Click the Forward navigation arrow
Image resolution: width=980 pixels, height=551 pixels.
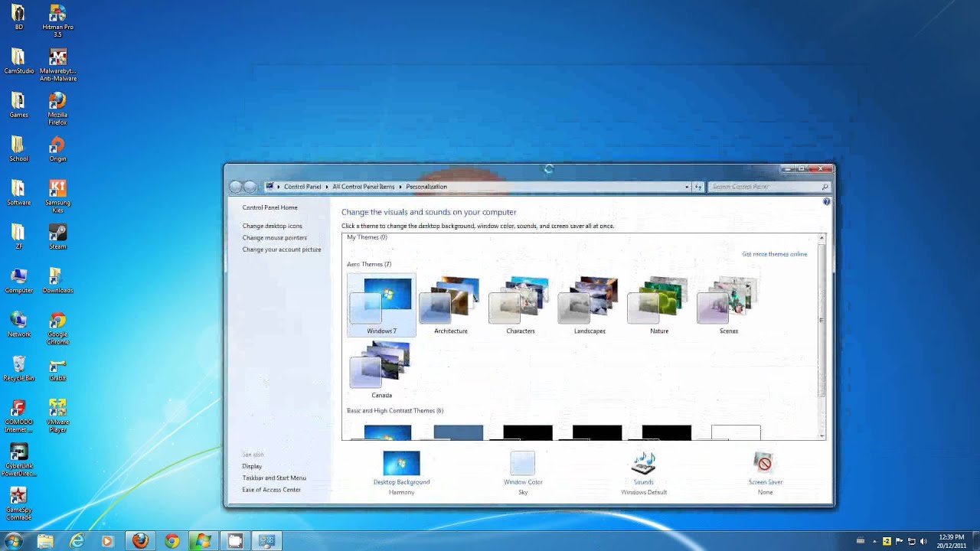click(250, 187)
